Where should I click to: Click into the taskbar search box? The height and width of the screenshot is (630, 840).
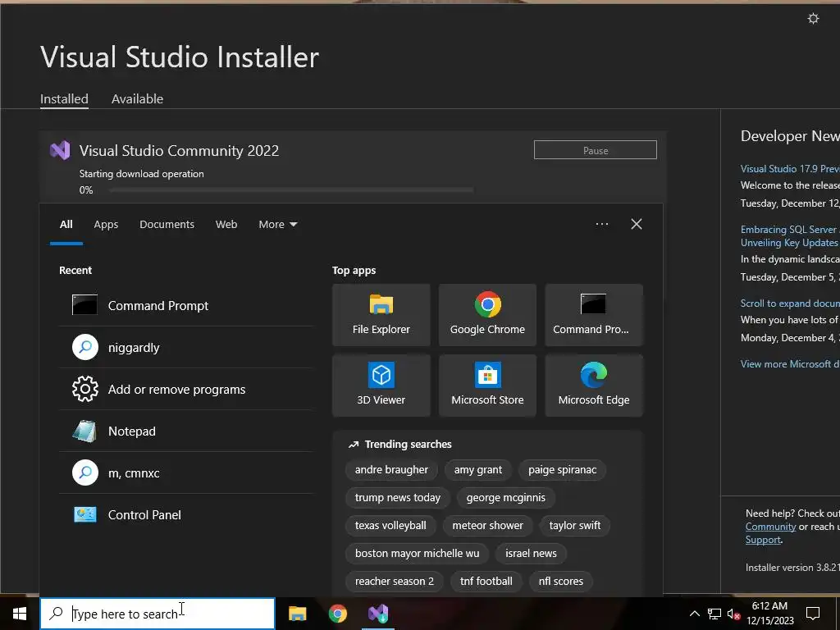pos(157,614)
